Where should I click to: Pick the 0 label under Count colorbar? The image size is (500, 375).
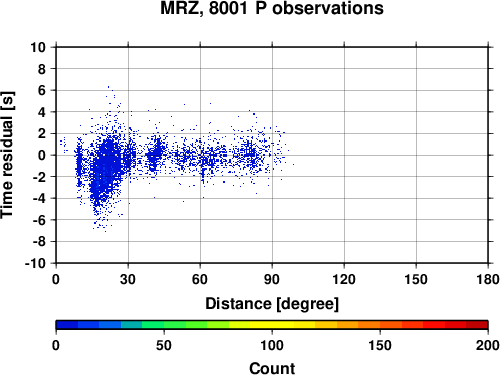(x=56, y=345)
